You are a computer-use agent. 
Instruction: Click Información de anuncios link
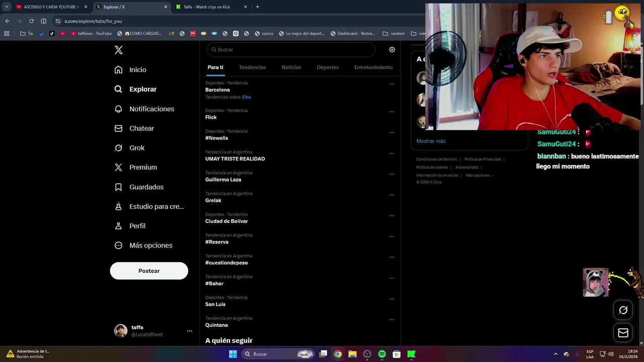click(437, 175)
